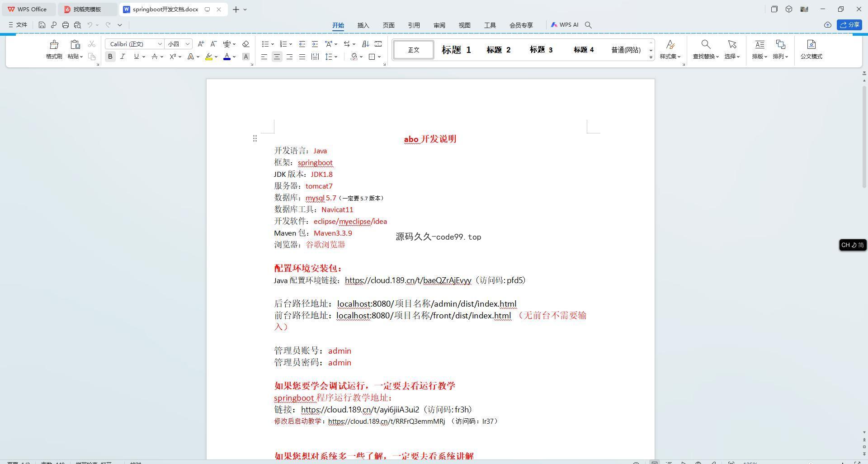Align text left
868x464 pixels.
coord(264,57)
